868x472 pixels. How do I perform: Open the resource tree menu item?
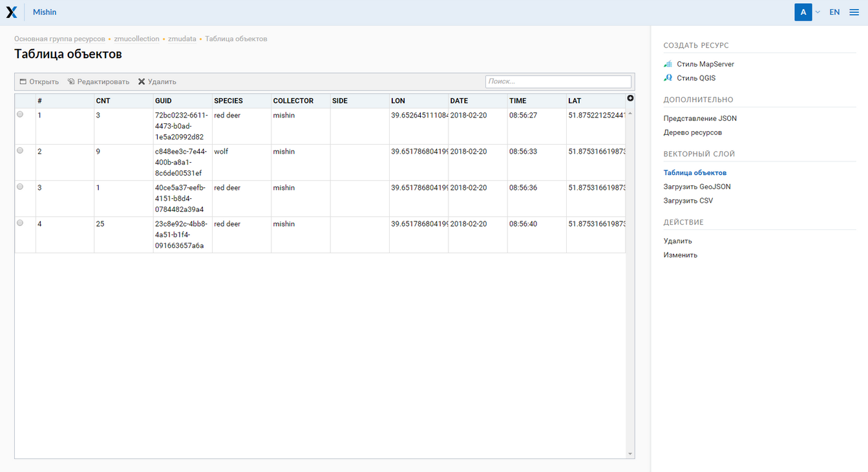point(693,132)
